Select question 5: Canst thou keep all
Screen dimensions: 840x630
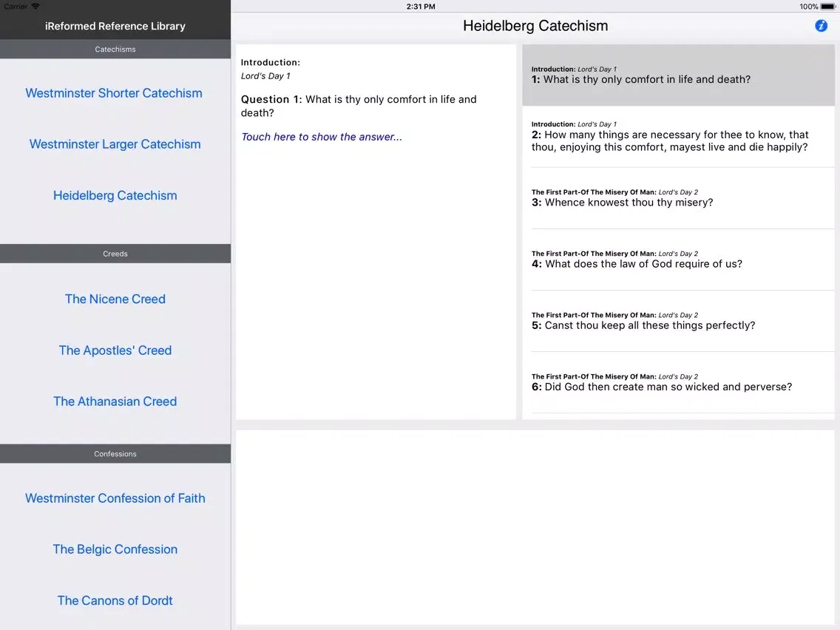(x=678, y=322)
